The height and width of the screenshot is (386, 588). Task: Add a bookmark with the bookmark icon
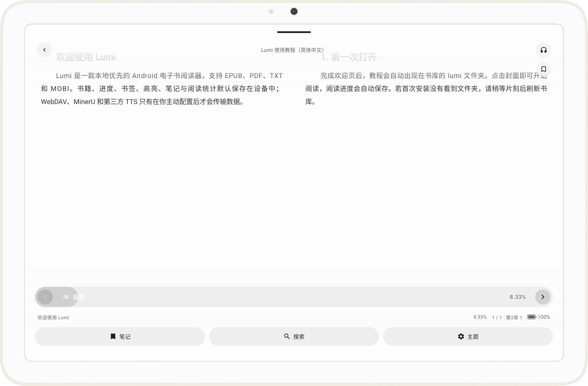(x=543, y=69)
